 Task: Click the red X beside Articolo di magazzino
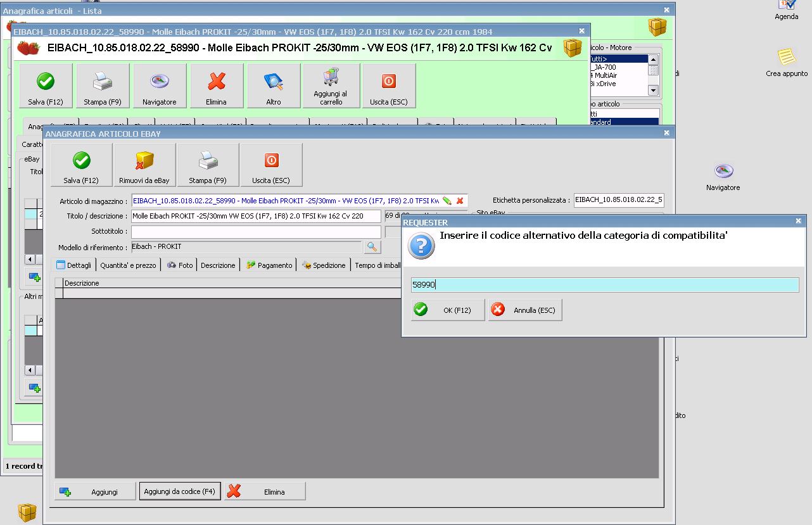coord(460,201)
